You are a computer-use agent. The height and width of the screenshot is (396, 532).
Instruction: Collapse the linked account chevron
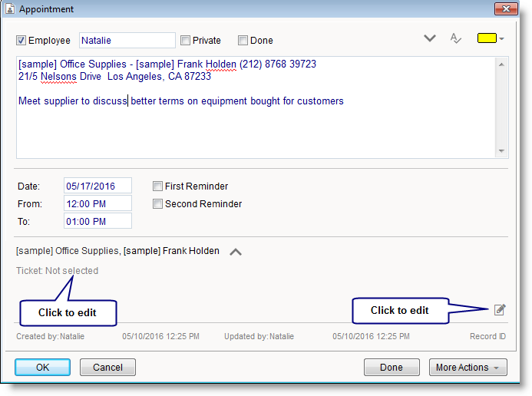[x=236, y=251]
